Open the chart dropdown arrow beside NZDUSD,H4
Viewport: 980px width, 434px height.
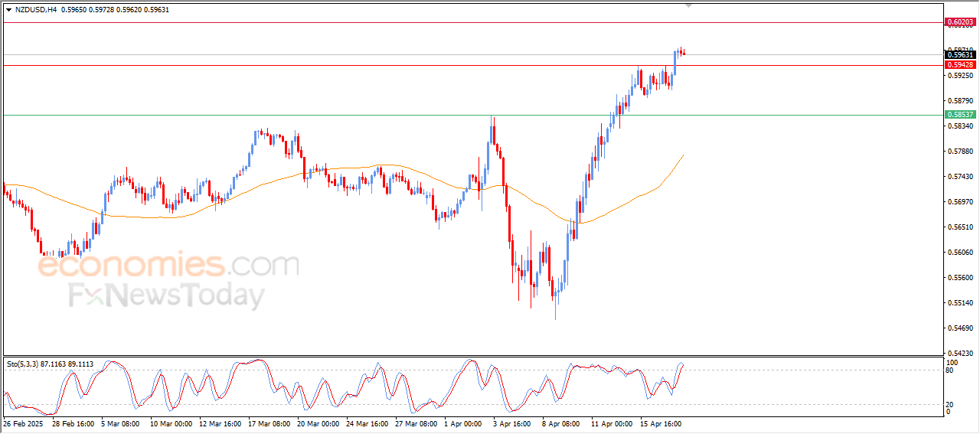point(8,9)
